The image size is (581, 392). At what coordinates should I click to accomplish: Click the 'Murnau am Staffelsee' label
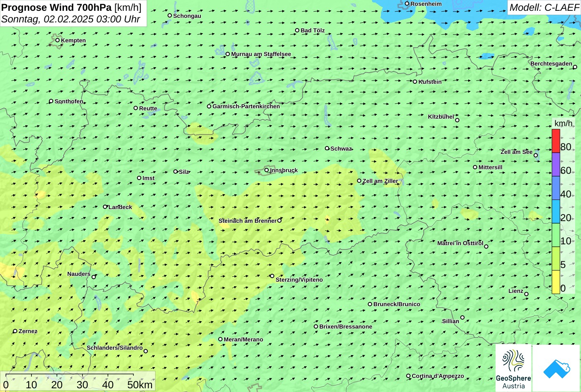click(x=261, y=54)
